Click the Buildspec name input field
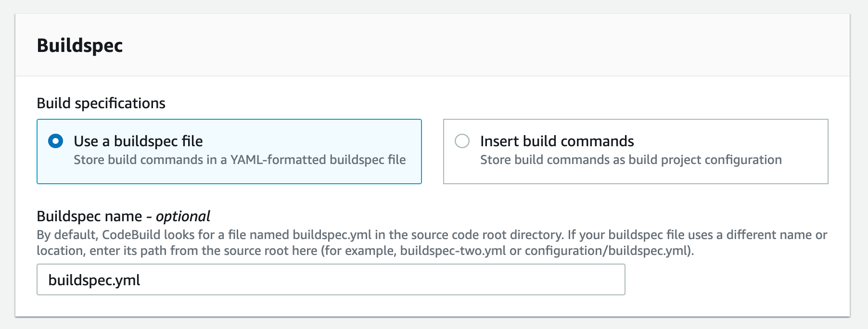868x329 pixels. click(x=331, y=279)
